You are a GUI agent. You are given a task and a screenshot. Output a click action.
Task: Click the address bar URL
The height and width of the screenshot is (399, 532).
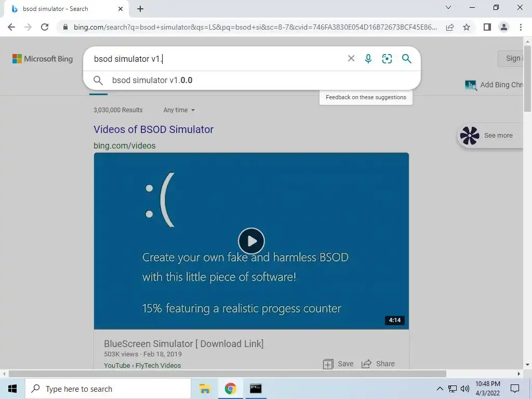point(255,27)
